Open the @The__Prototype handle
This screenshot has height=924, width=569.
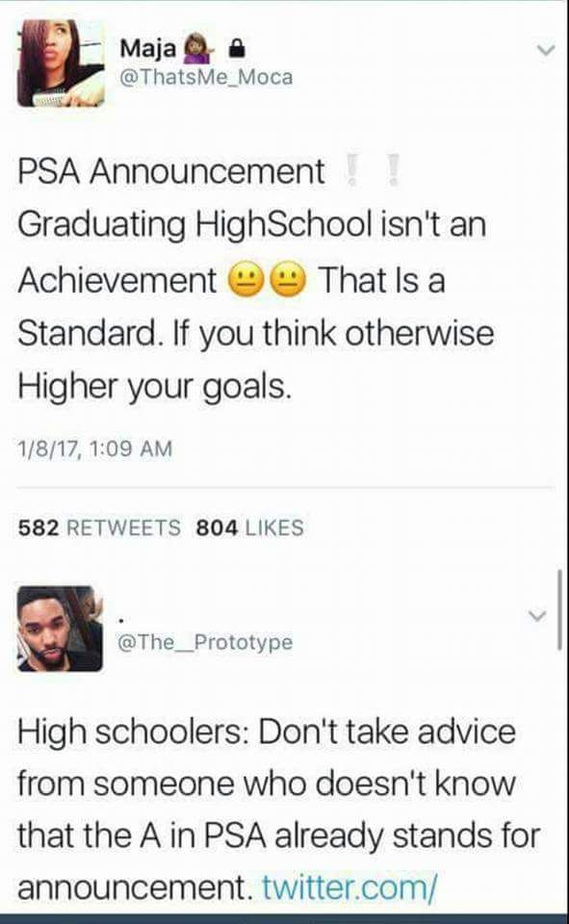click(x=205, y=642)
